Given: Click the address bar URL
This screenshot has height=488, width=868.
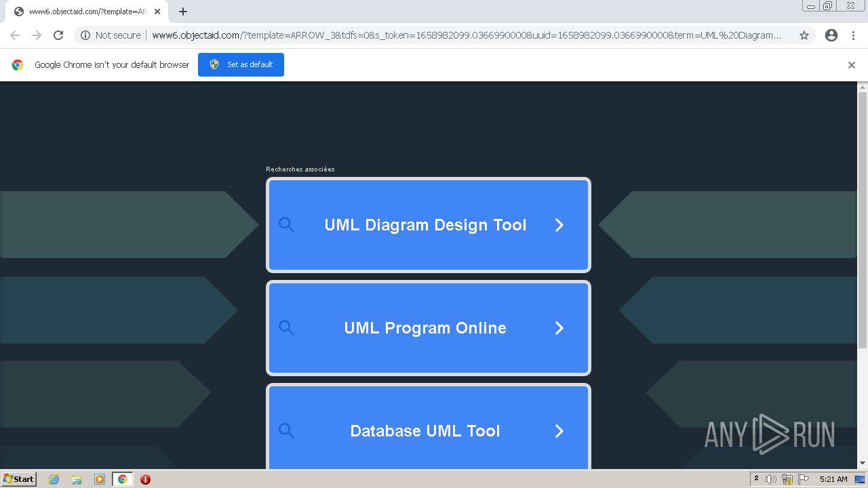Looking at the screenshot, I should coord(467,35).
